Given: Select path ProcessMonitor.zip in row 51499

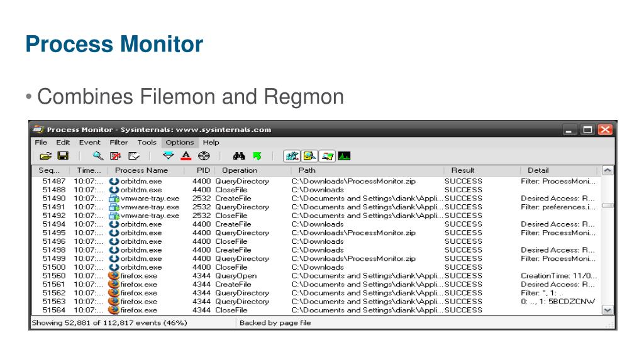Looking at the screenshot, I should [x=353, y=258].
